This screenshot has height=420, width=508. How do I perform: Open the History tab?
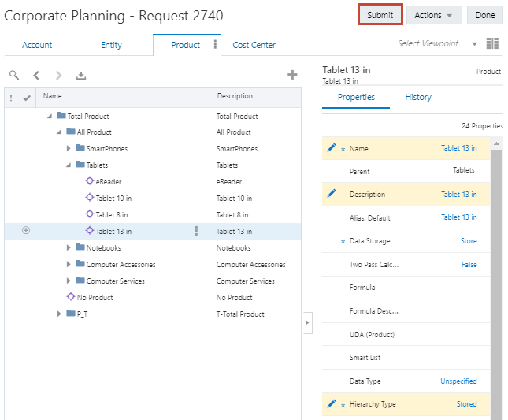click(x=418, y=97)
